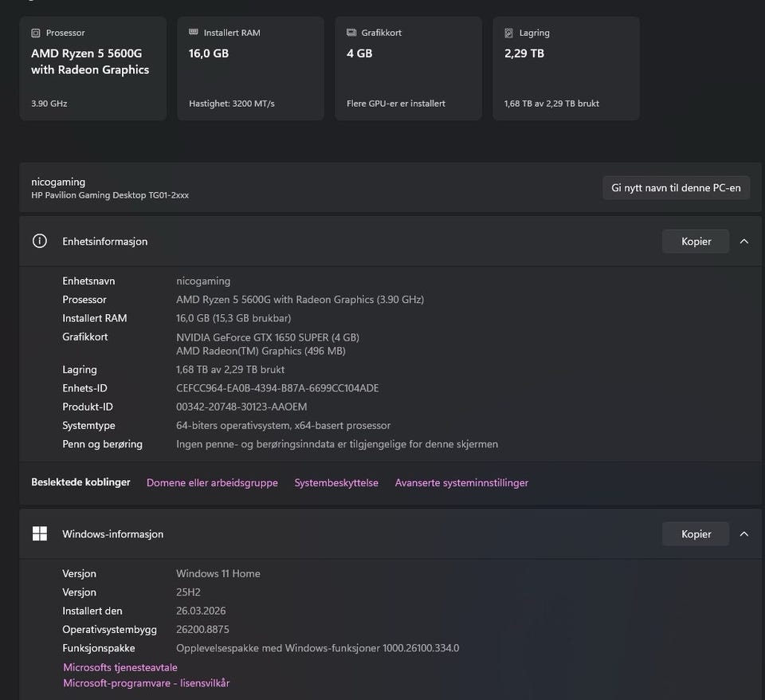
Task: Open the Installert RAM 16,0 GB card
Action: [251, 69]
